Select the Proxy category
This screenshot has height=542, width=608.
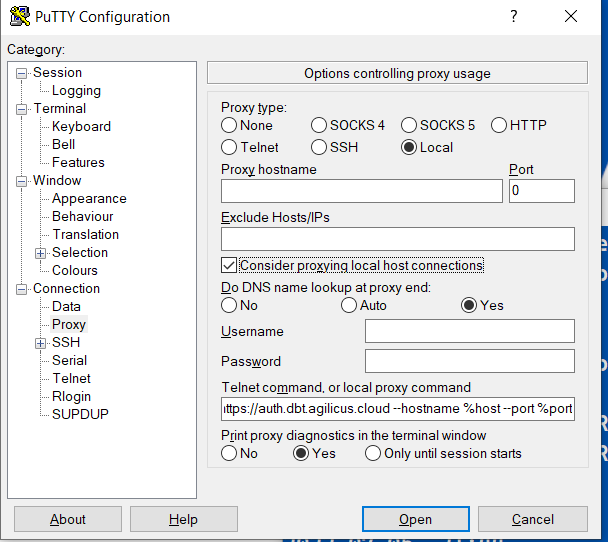coord(69,325)
